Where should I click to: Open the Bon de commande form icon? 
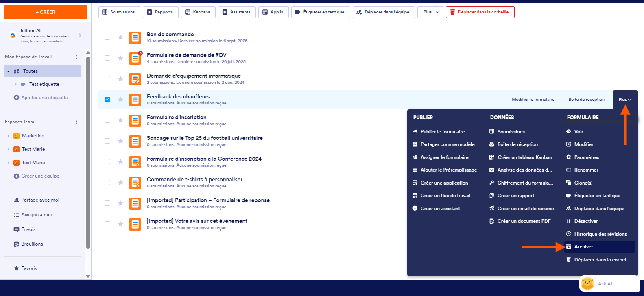point(135,37)
